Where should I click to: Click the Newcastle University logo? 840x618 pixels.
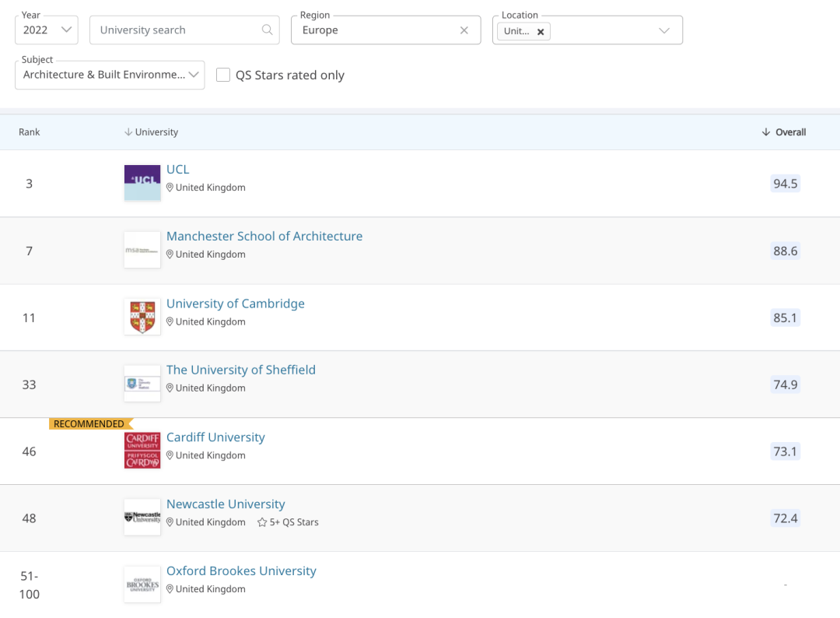(142, 518)
